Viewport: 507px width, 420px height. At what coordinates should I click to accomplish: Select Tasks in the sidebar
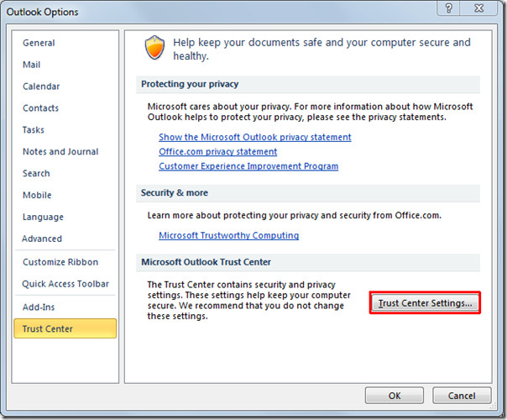tap(34, 129)
